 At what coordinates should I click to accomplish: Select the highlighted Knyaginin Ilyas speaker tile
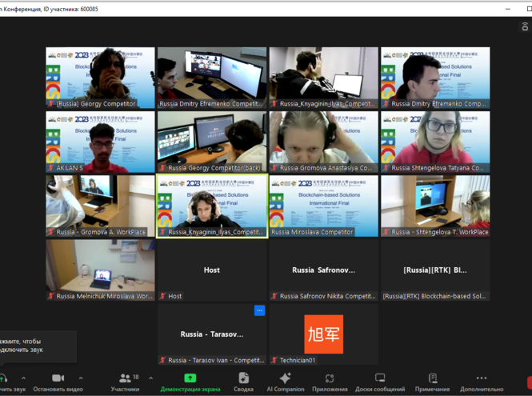pos(212,206)
